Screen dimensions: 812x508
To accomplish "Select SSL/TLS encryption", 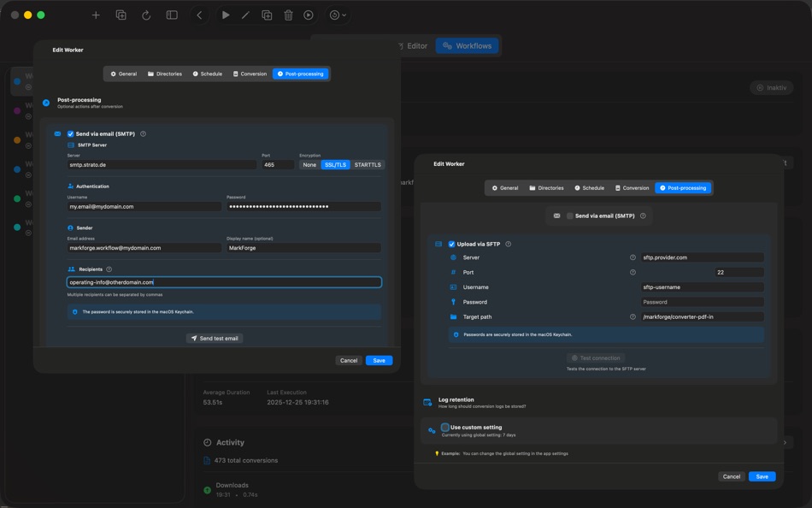I will [x=336, y=165].
